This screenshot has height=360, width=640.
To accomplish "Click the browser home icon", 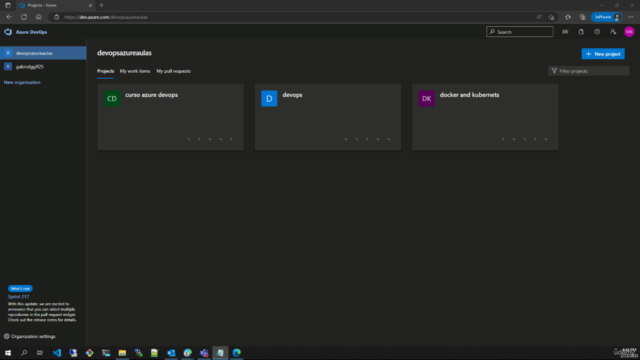I will coord(38,17).
